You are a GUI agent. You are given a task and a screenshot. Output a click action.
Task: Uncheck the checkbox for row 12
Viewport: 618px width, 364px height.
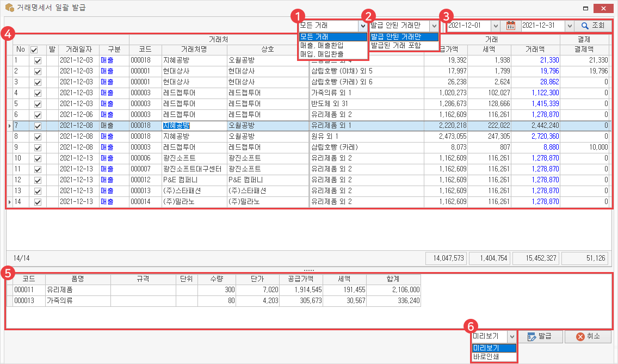coord(38,180)
